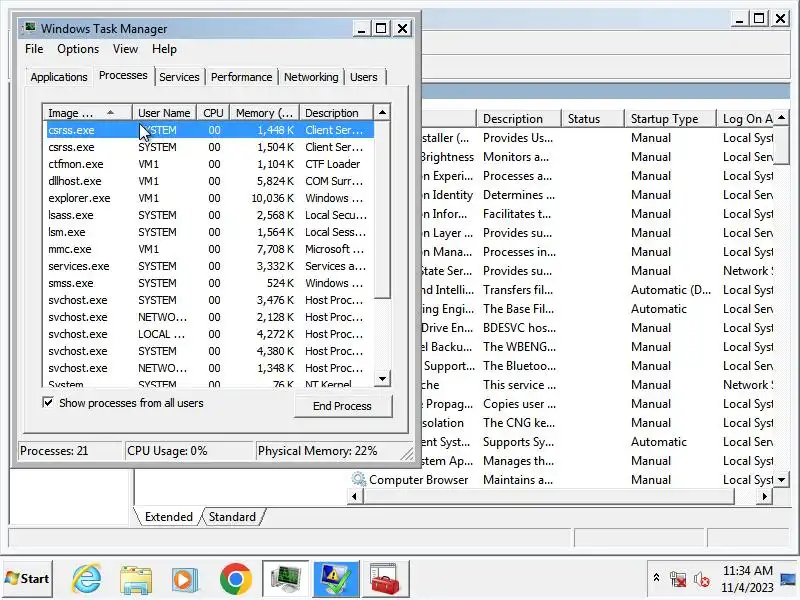
Task: Select the mmc.exe process
Action: [210, 249]
